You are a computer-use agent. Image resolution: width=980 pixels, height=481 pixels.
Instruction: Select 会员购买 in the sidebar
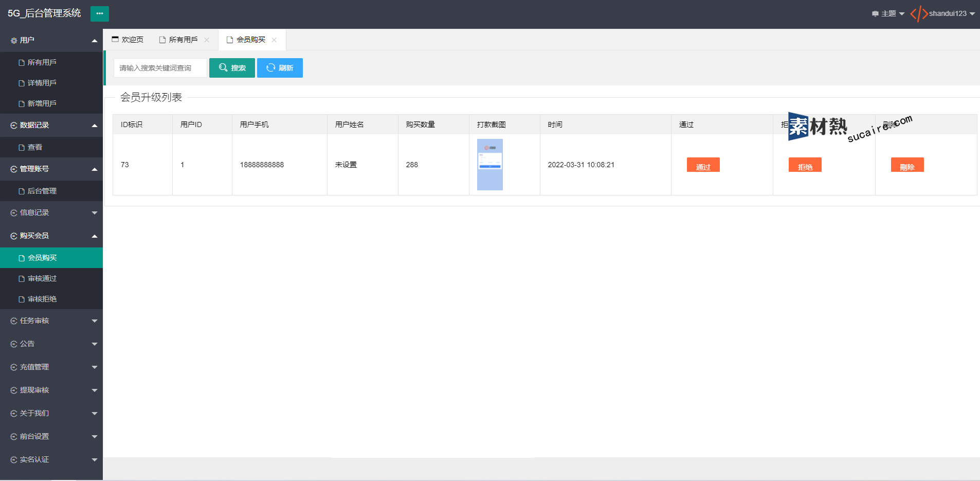point(51,258)
